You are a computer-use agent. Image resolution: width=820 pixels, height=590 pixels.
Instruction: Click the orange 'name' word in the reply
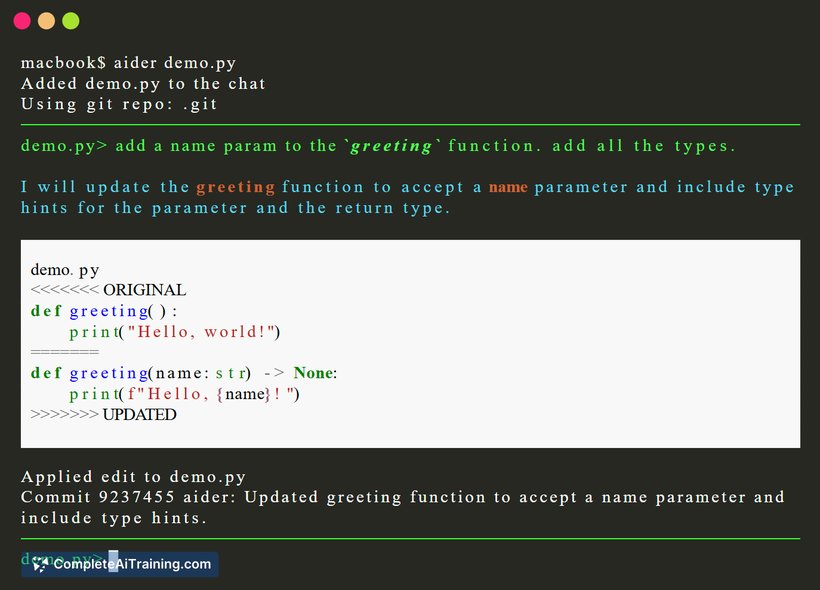[508, 187]
